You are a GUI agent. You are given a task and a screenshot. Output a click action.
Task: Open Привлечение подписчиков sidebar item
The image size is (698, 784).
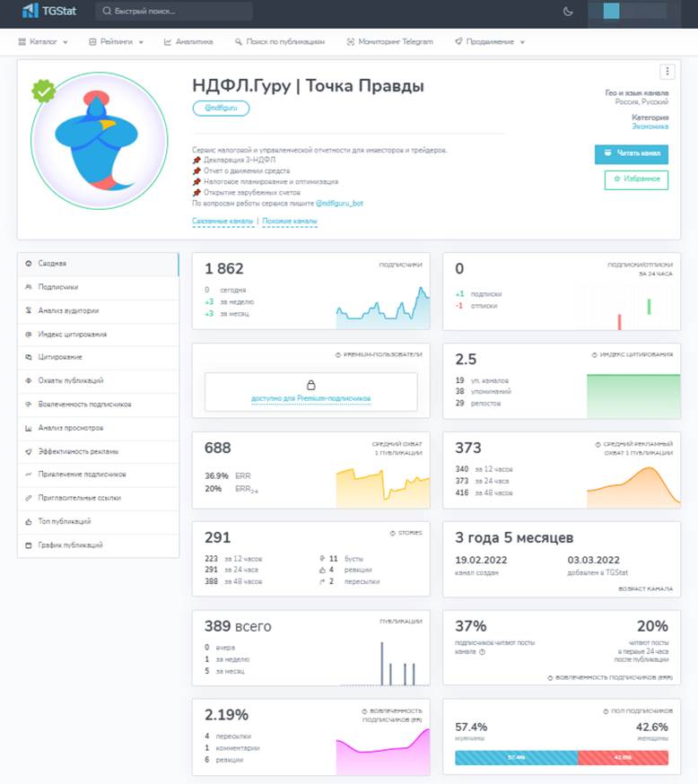(98, 474)
